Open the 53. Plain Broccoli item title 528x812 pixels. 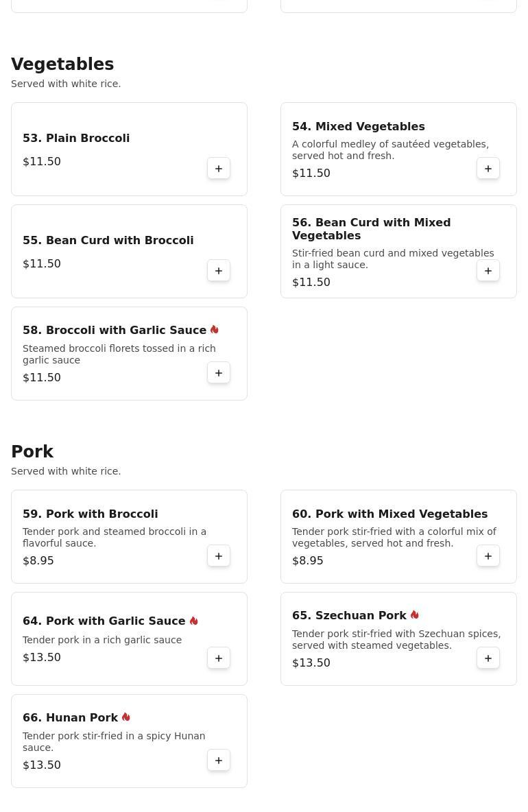click(76, 139)
